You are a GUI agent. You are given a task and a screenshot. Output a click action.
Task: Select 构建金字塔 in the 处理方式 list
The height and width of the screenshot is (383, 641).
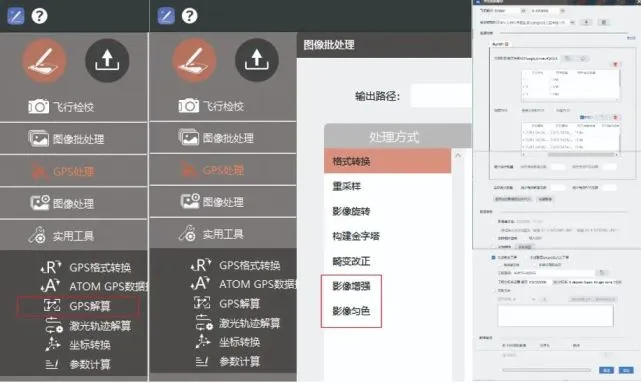[x=356, y=236]
